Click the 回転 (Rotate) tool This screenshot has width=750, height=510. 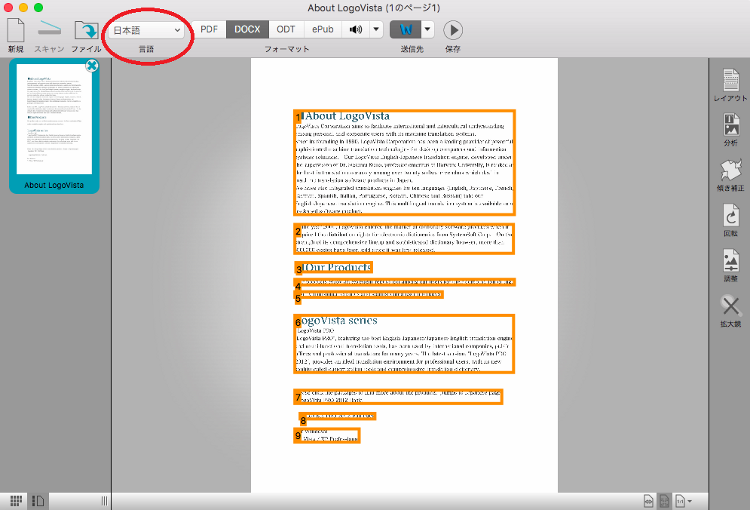click(x=730, y=220)
